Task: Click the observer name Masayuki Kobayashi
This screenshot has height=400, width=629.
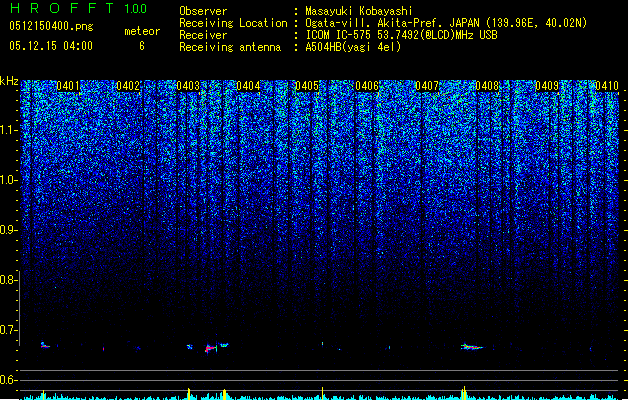Action: (x=359, y=11)
